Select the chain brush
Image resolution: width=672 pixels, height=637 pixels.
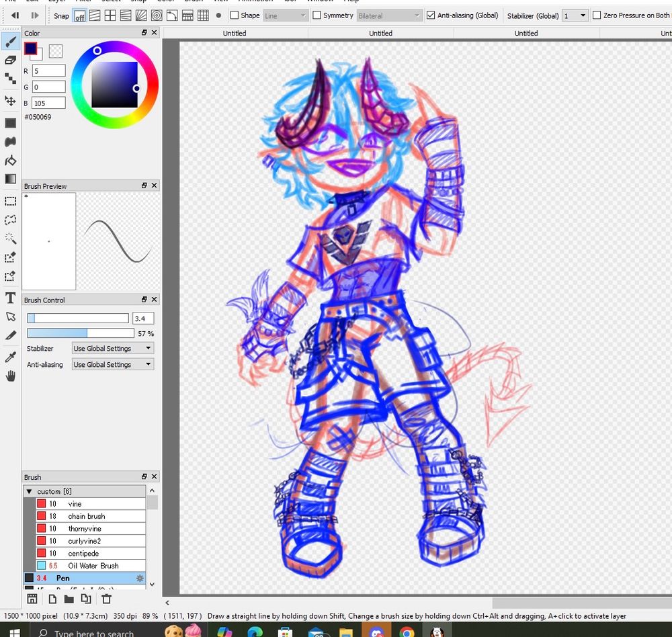pos(91,517)
